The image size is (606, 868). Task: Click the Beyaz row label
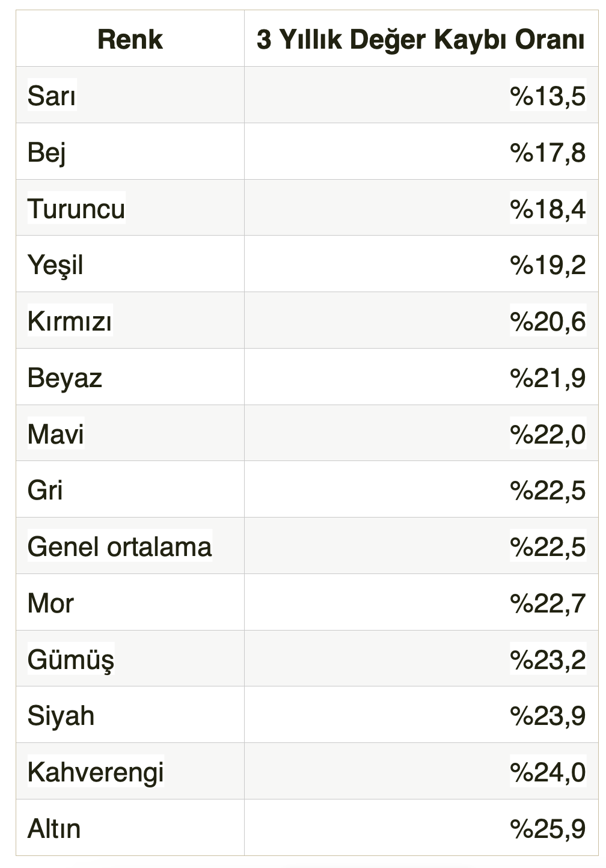point(65,377)
